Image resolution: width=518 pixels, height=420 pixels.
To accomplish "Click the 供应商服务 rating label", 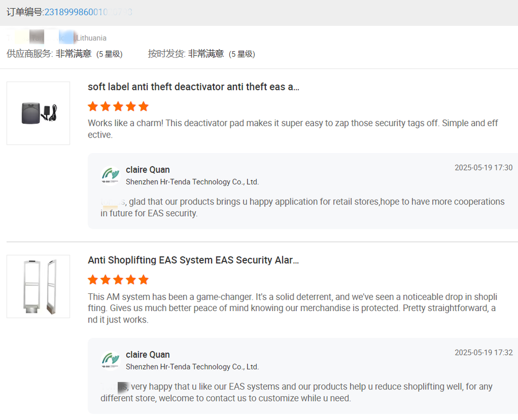I will pyautogui.click(x=30, y=54).
